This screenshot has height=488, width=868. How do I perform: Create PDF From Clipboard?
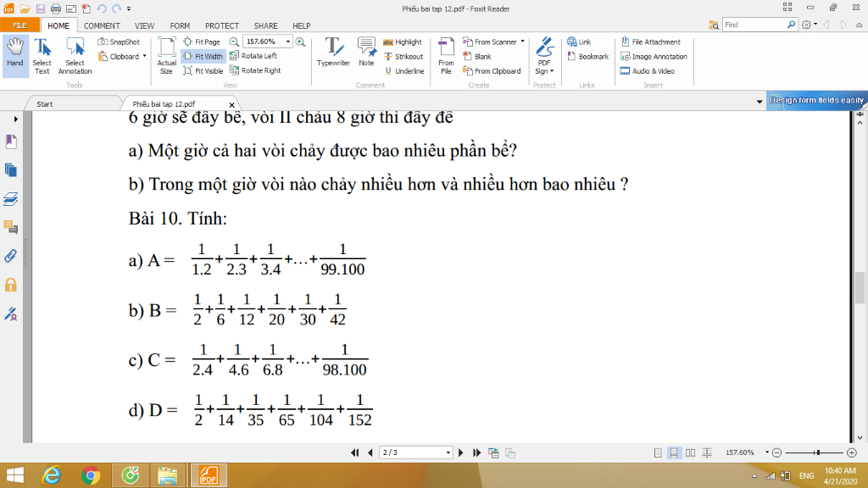point(492,71)
